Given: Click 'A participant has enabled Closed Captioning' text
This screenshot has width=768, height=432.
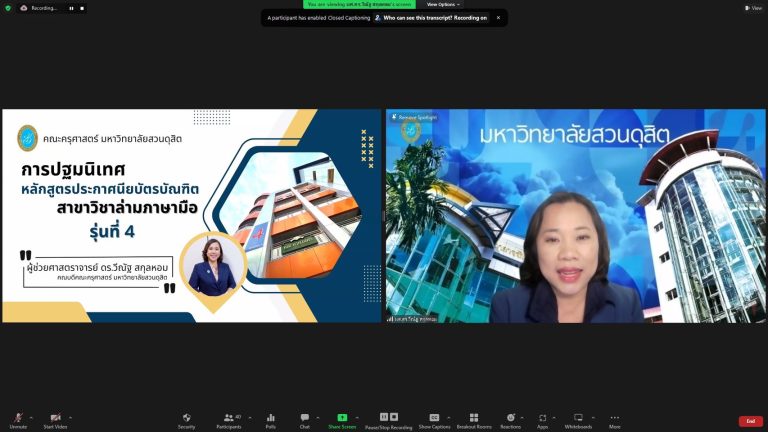Looking at the screenshot, I should [319, 18].
